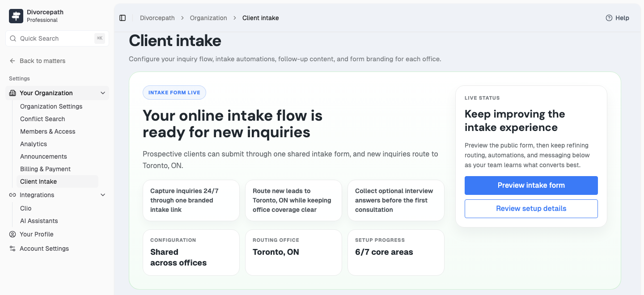Viewport: 644px width, 295px height.
Task: Click the Your Organization building icon
Action: click(x=13, y=93)
